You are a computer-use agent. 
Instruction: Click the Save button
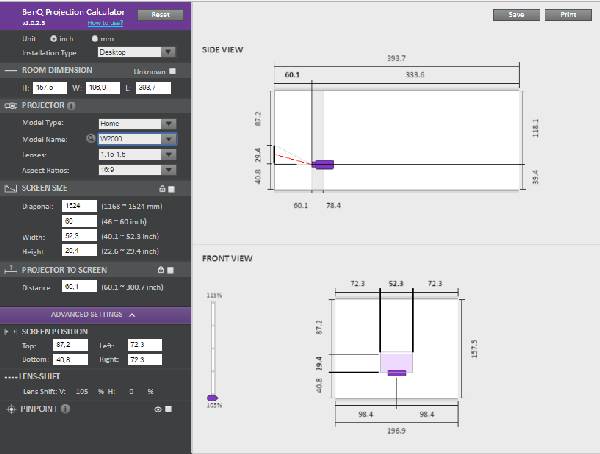(x=516, y=15)
